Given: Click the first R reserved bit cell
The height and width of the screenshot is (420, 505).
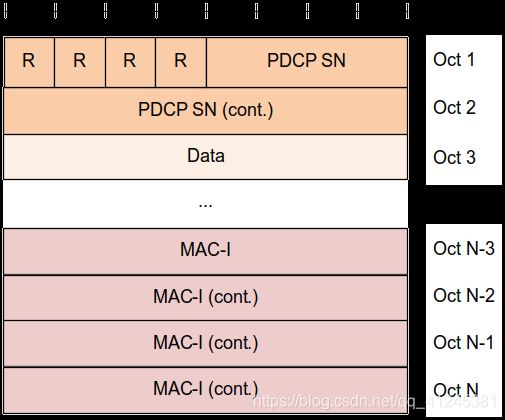Looking at the screenshot, I should (x=29, y=62).
